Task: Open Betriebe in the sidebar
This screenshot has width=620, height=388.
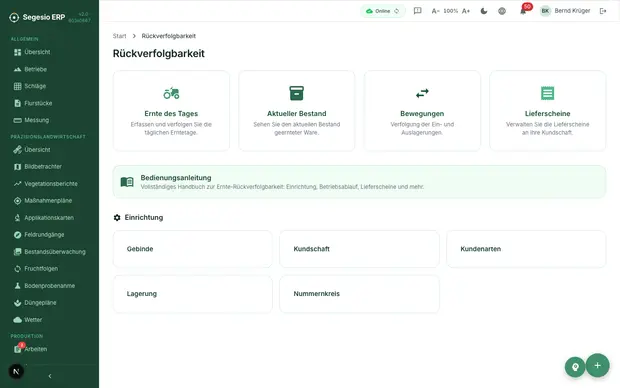Action: coord(30,69)
